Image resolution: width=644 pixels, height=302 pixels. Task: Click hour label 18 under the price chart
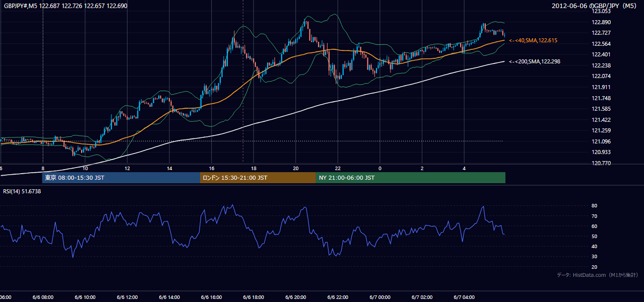click(253, 169)
